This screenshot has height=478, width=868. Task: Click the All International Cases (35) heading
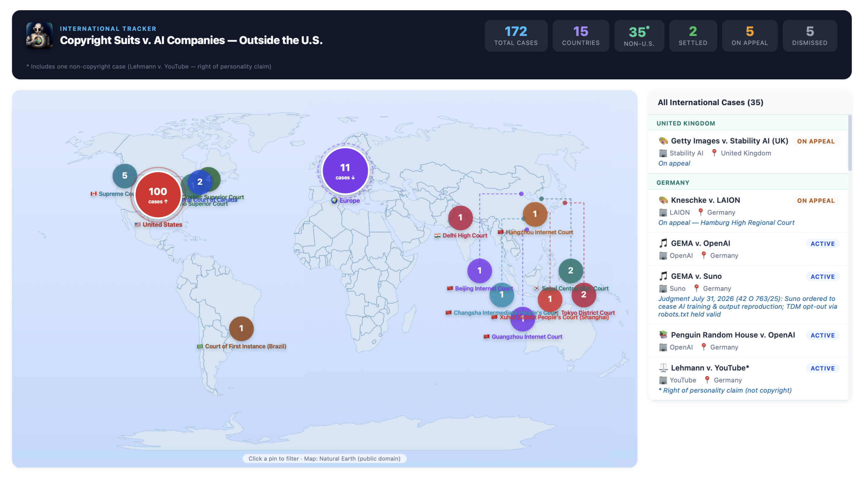pos(710,102)
